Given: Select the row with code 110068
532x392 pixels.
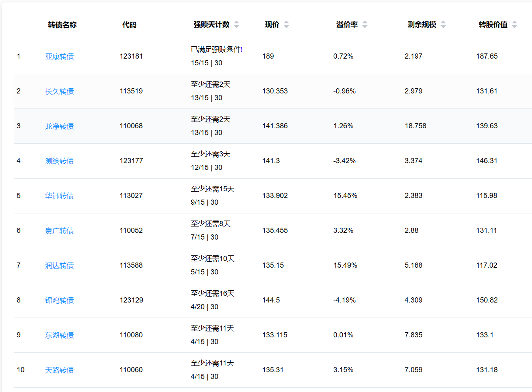Looking at the screenshot, I should [131, 126].
